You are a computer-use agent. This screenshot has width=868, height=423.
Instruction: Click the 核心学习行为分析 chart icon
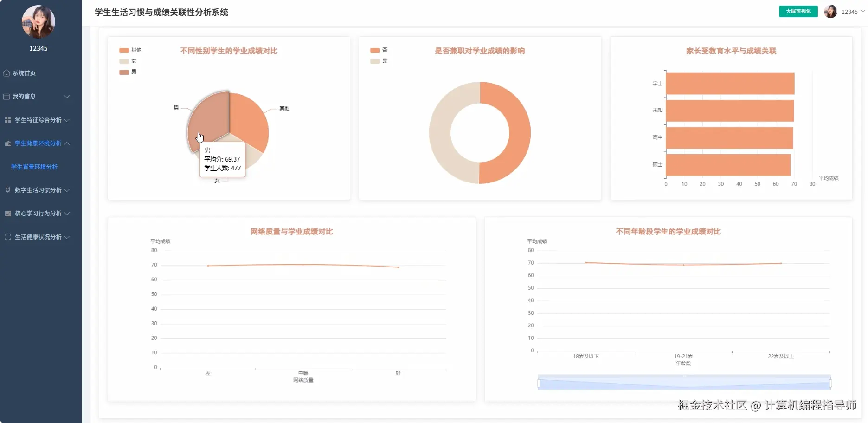[7, 214]
